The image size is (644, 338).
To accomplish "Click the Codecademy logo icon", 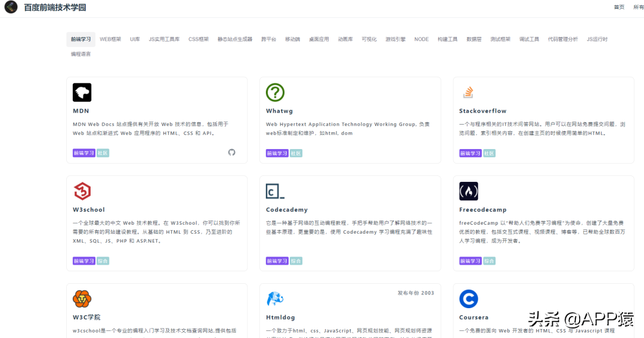I will [275, 191].
